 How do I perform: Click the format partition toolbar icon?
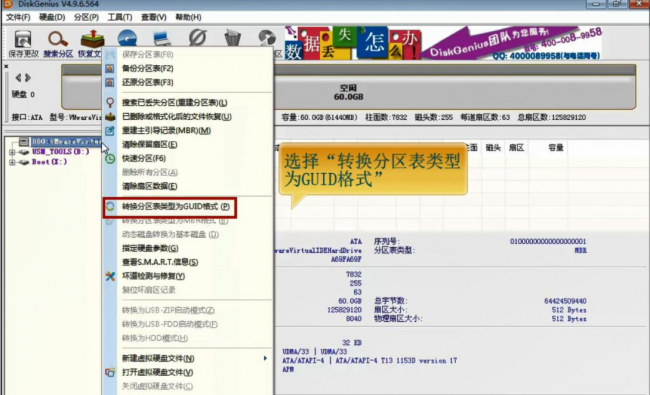(x=198, y=38)
